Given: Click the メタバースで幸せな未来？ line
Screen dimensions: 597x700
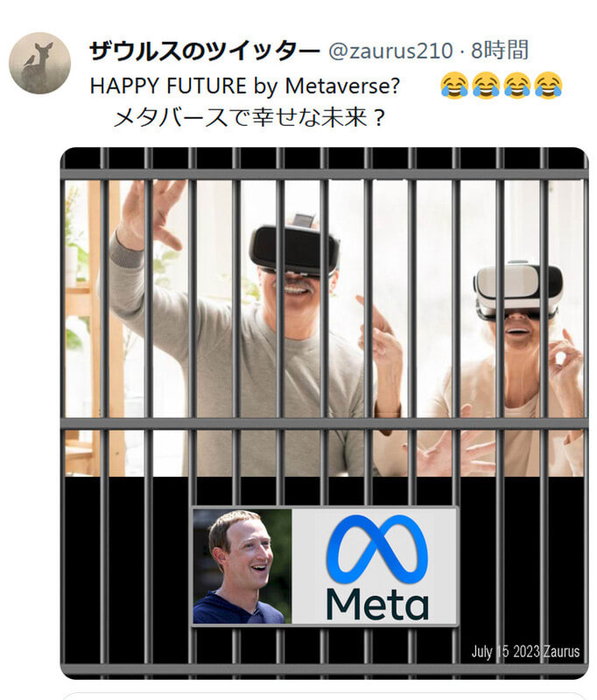Looking at the screenshot, I should coord(249,118).
